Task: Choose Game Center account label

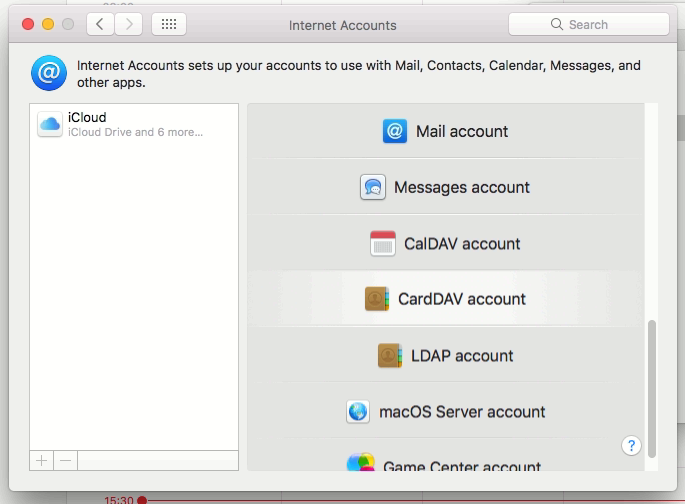Action: coord(462,465)
